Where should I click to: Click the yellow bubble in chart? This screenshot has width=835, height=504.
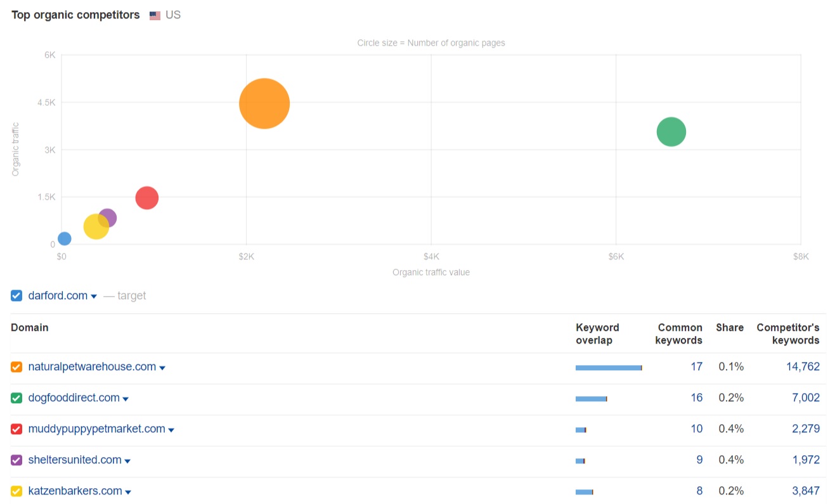(x=95, y=227)
